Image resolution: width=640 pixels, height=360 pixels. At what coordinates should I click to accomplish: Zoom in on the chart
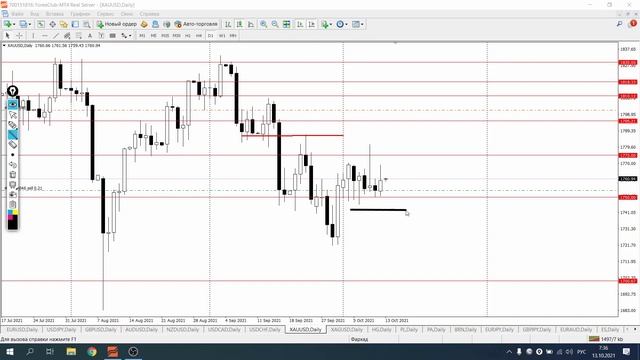(264, 24)
